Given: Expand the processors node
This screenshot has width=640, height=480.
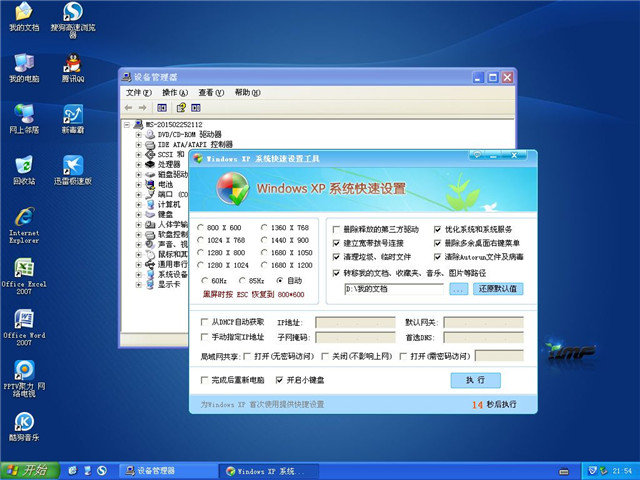Looking at the screenshot, I should coord(138,164).
